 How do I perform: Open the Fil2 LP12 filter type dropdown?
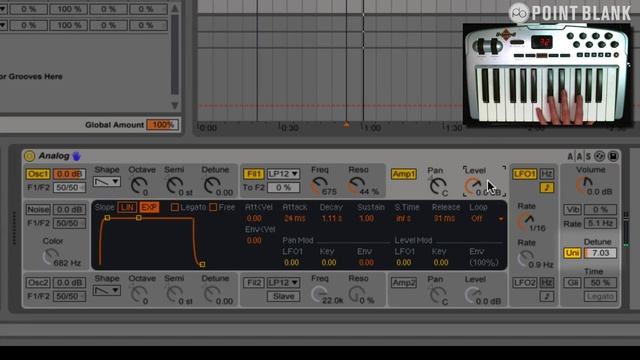(283, 282)
